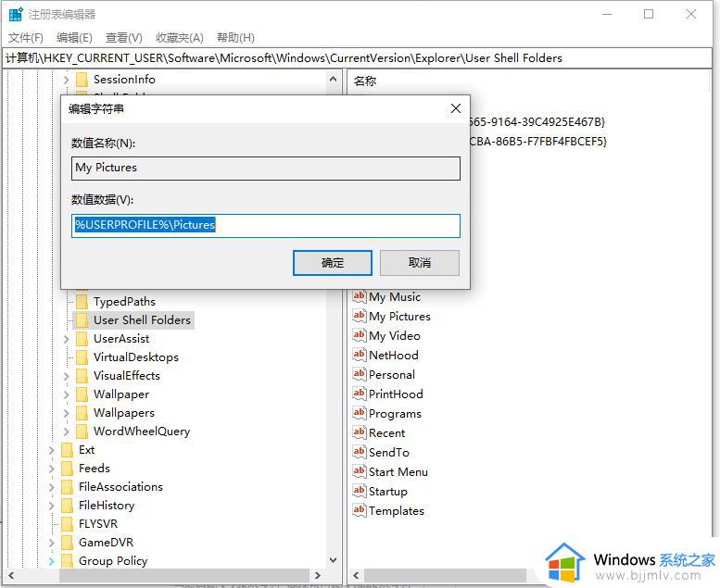The image size is (720, 588).
Task: Select the Templates value
Action: (397, 511)
